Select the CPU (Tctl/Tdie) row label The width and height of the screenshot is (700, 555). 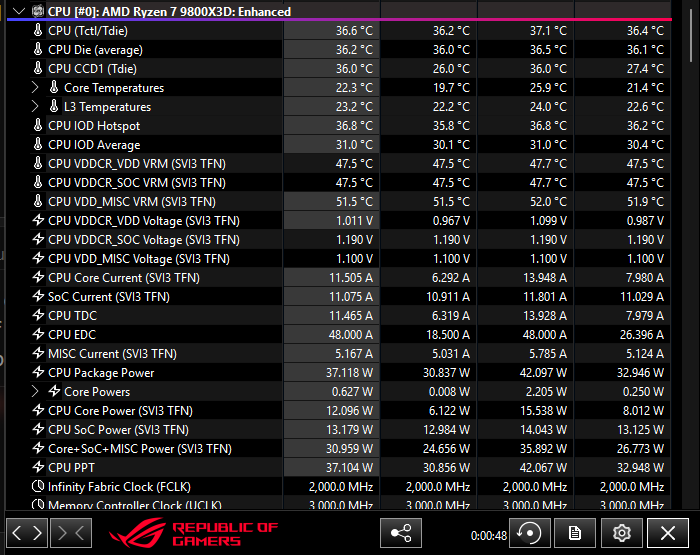coord(88,30)
